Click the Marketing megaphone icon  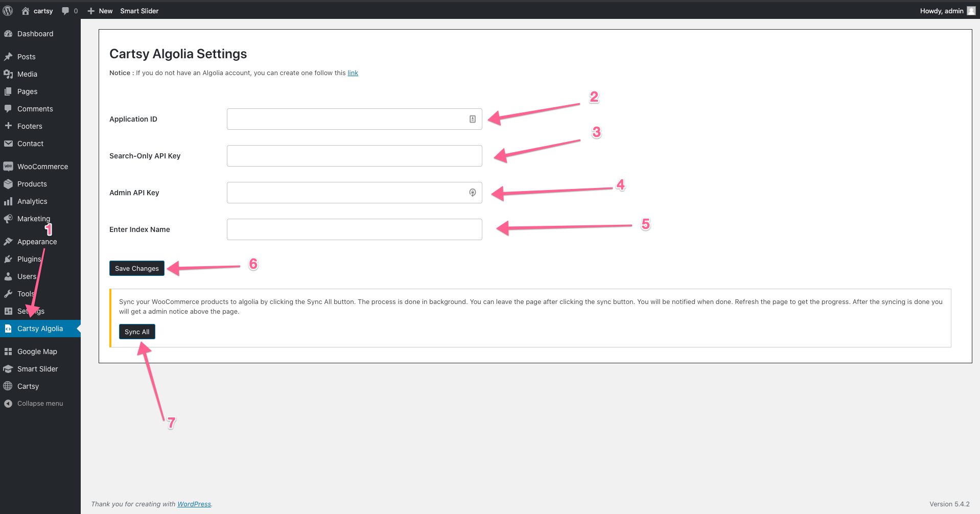click(8, 219)
